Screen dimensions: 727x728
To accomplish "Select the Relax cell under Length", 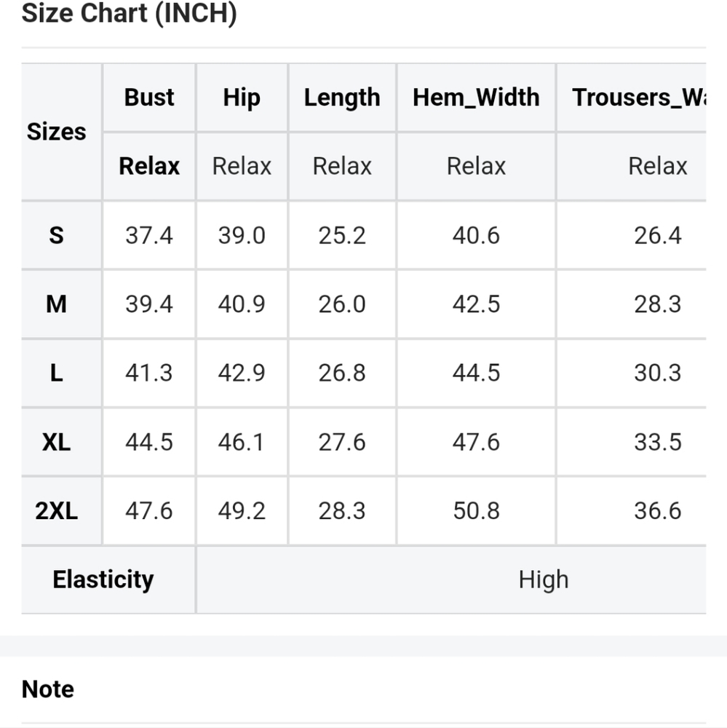I will [x=342, y=166].
